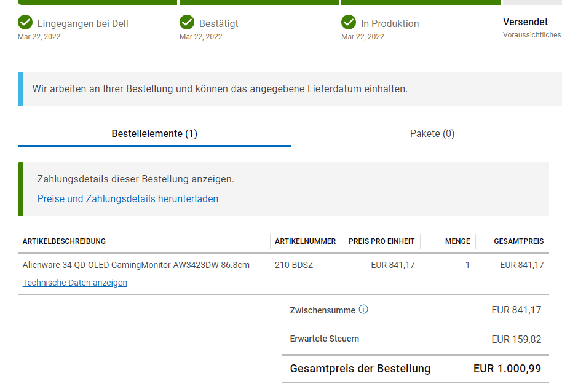Viewport: 562px width, 392px height.
Task: Click the MENGE column header
Action: [x=457, y=241]
